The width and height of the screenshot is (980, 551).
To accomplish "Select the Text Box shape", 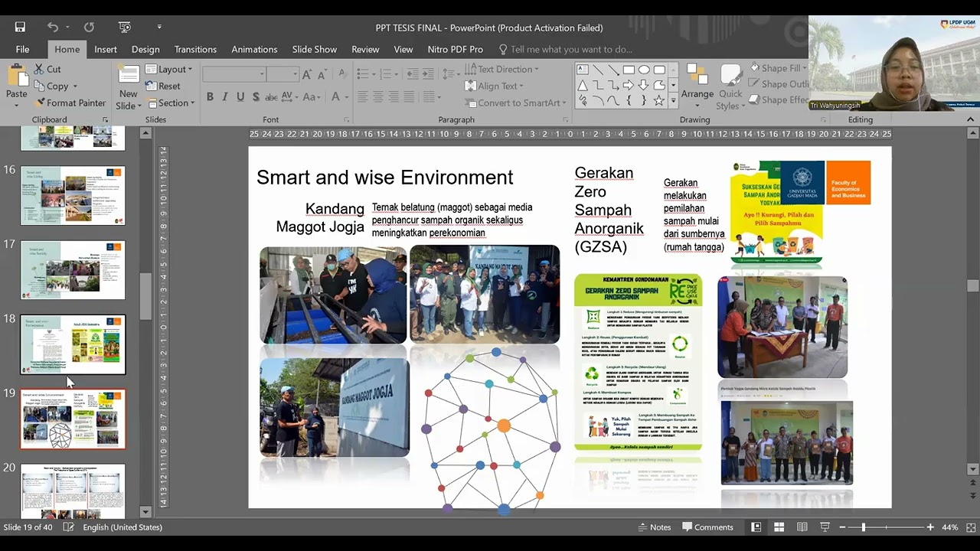I will click(583, 70).
